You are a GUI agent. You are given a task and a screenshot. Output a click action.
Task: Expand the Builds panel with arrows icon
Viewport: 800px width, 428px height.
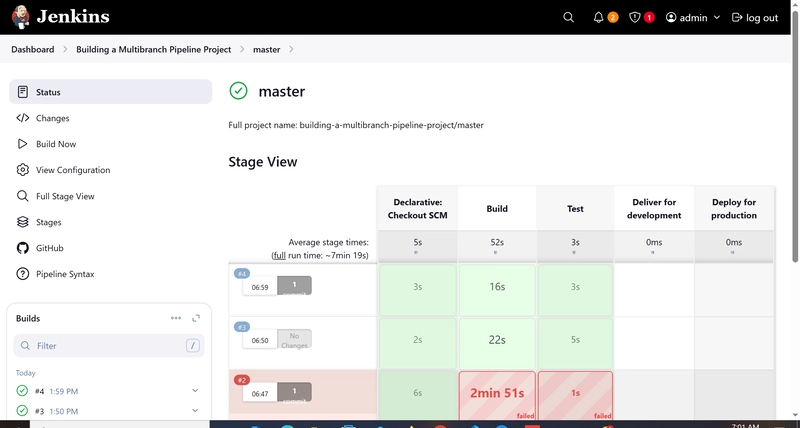pos(196,318)
